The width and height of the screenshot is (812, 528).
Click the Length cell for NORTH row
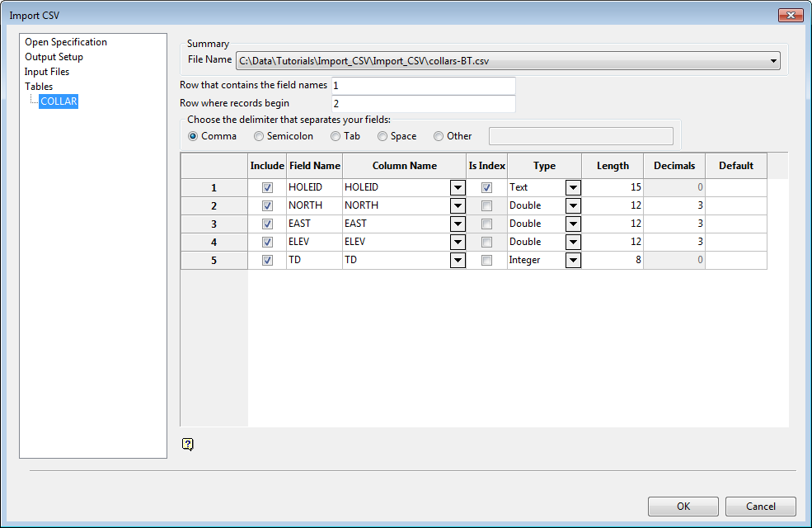pos(612,205)
